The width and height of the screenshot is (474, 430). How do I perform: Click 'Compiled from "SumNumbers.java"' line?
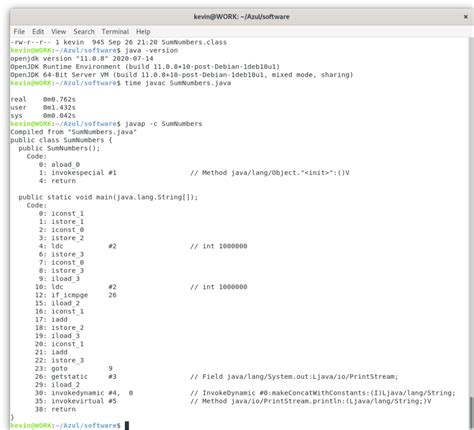pos(73,132)
